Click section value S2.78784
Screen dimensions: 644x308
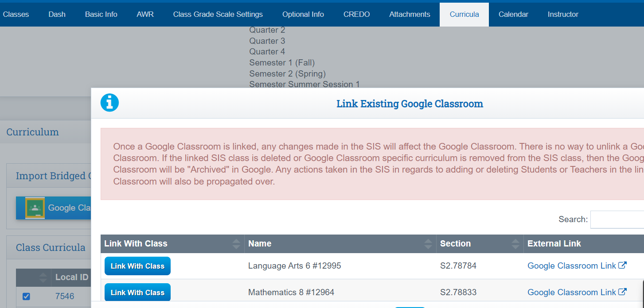[458, 266]
